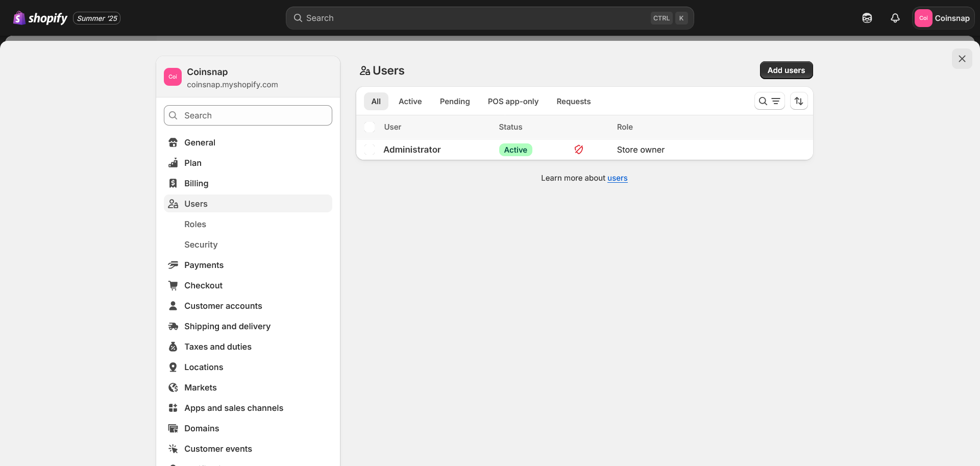Open Shipping and delivery settings
This screenshot has width=980, height=466.
227,326
